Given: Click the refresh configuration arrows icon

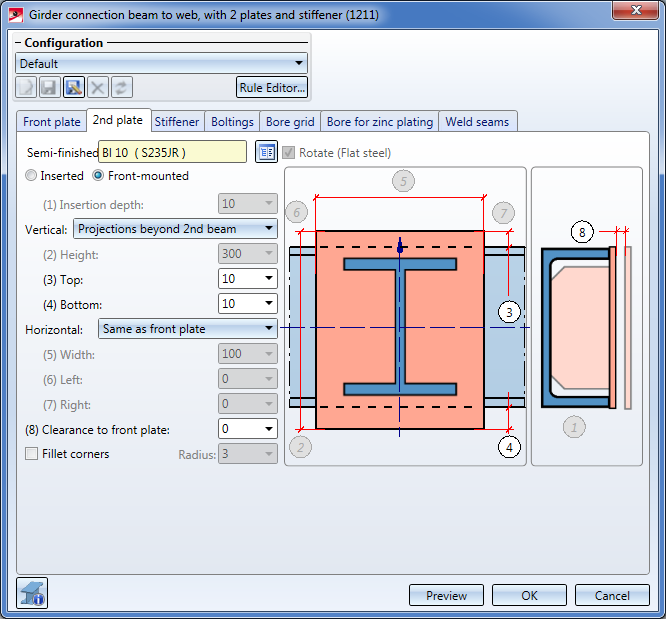Looking at the screenshot, I should click(121, 88).
